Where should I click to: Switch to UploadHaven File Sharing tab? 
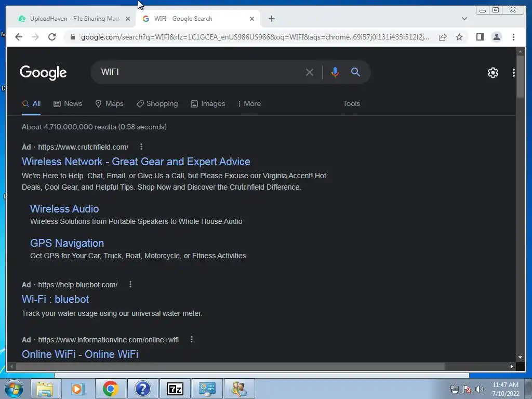pyautogui.click(x=70, y=19)
